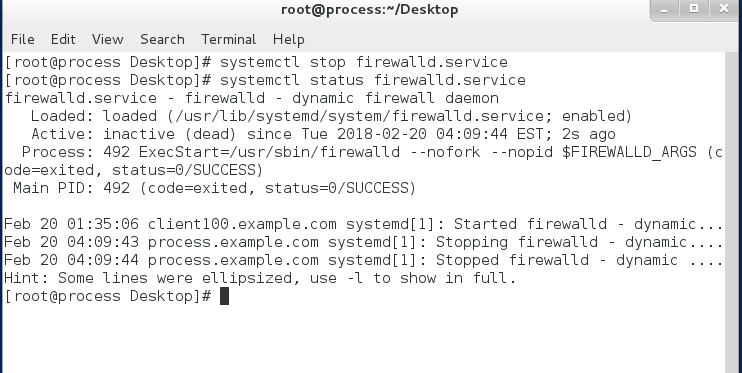Click the terminal vertical scrollbar
This screenshot has height=373, width=742.
732,213
